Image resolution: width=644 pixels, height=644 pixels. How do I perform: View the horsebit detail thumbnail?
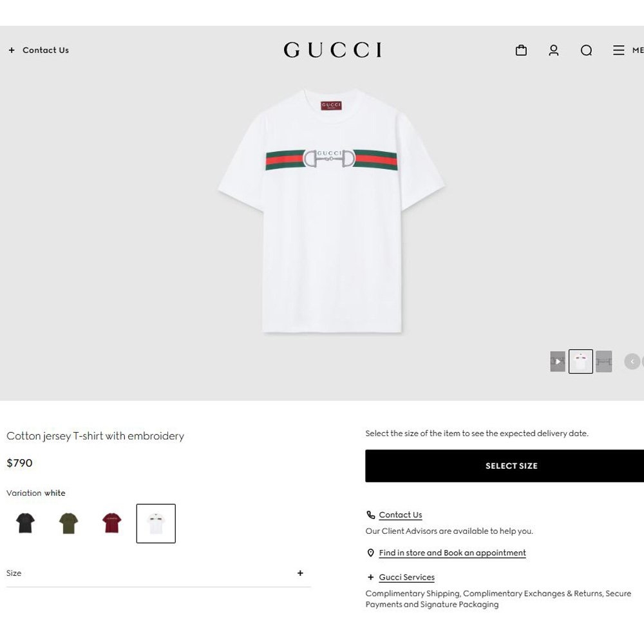(x=604, y=361)
